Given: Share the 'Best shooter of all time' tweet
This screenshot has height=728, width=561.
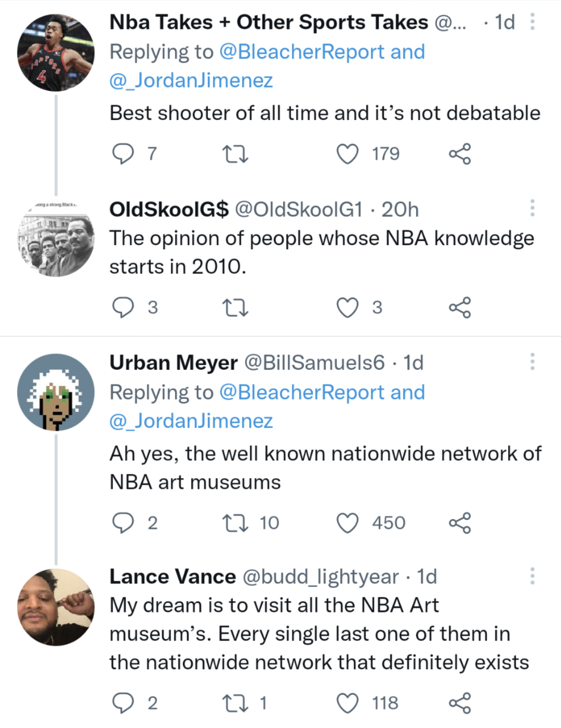Looking at the screenshot, I should pyautogui.click(x=460, y=154).
